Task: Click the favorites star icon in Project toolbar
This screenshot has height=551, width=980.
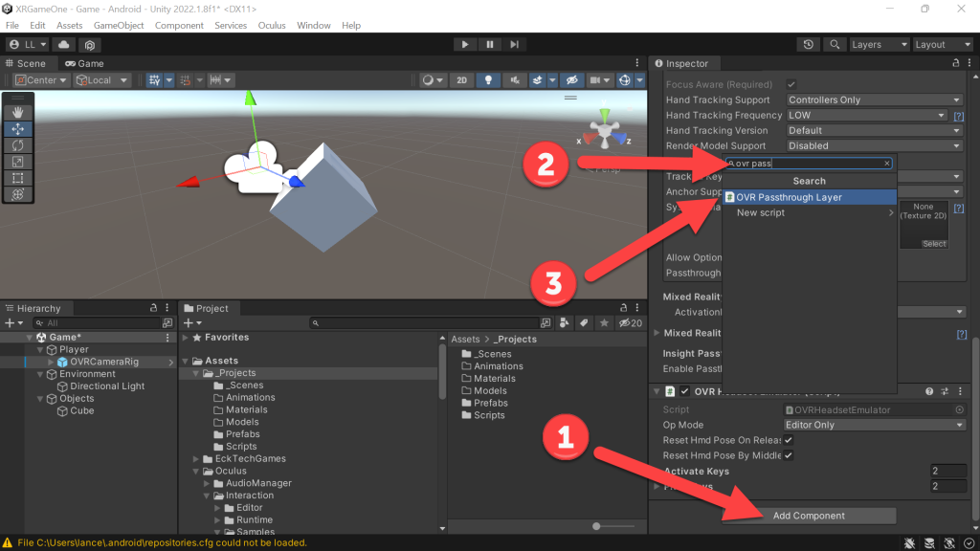Action: (x=604, y=323)
